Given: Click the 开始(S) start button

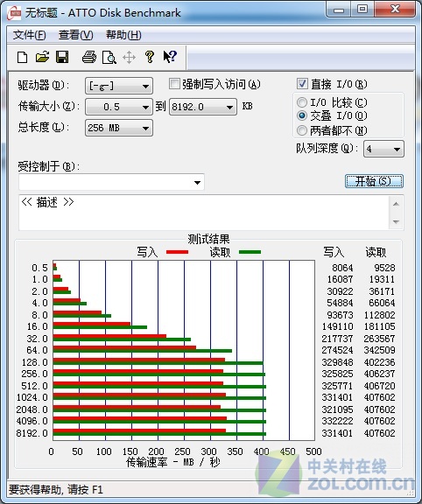Looking at the screenshot, I should coord(374,181).
